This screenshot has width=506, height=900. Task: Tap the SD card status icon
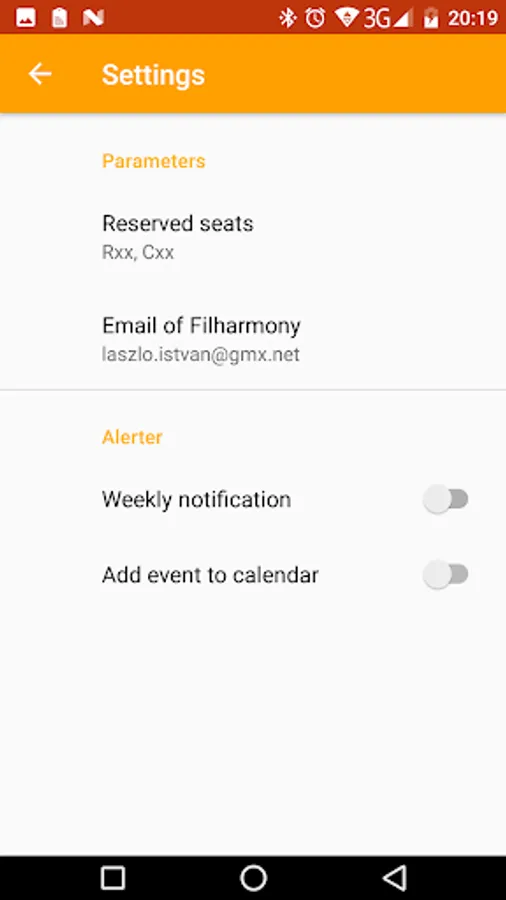tap(59, 18)
